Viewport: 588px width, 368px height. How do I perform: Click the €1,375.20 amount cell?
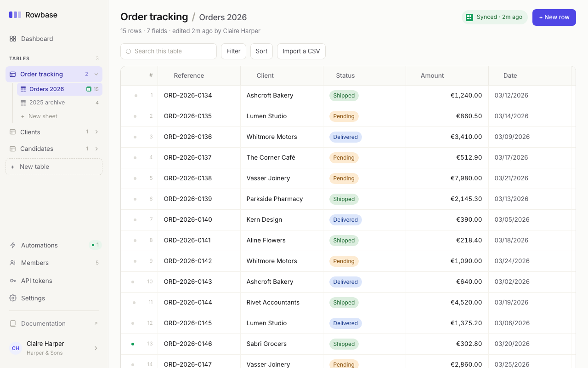point(447,323)
